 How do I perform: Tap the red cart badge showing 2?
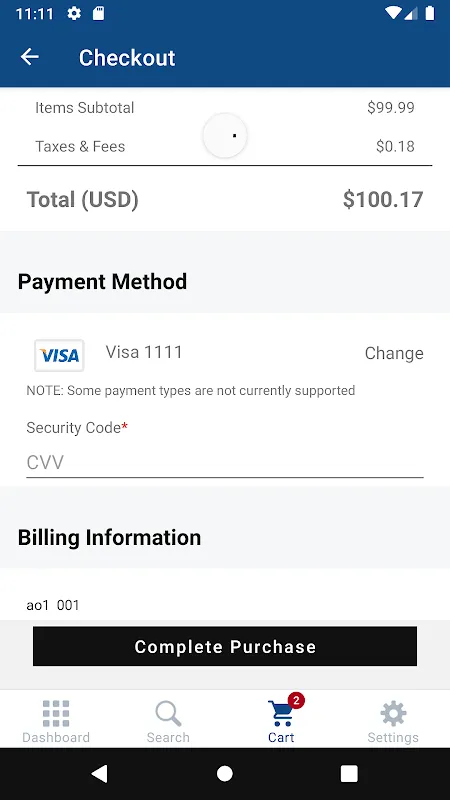tap(296, 700)
